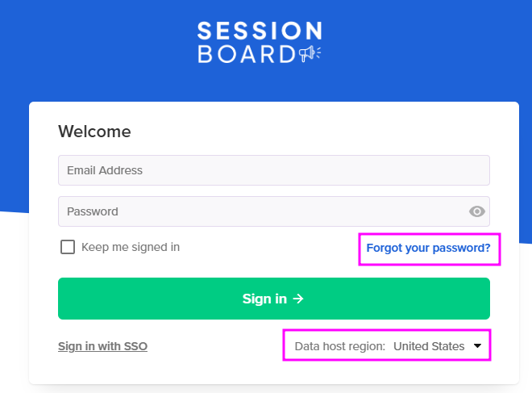Click the Sessionboard logo
The width and height of the screenshot is (532, 393).
point(260,43)
